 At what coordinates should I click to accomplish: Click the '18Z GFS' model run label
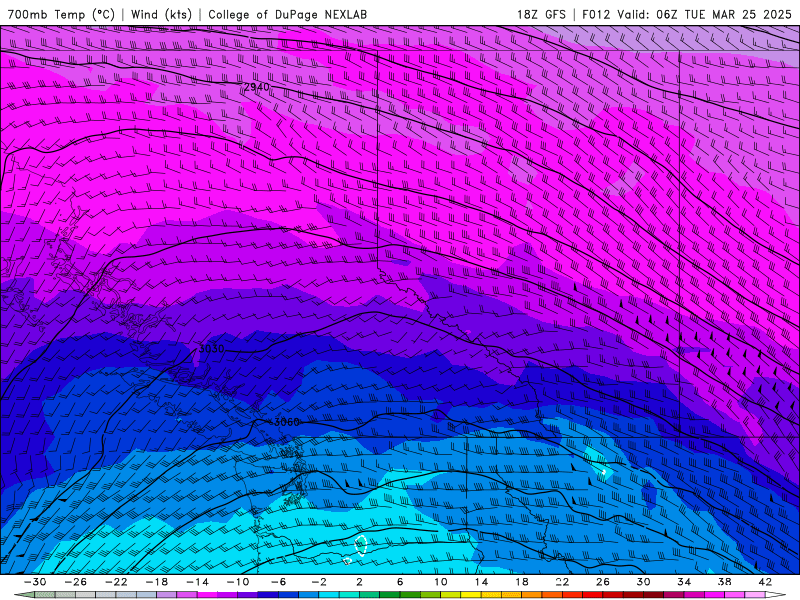541,14
